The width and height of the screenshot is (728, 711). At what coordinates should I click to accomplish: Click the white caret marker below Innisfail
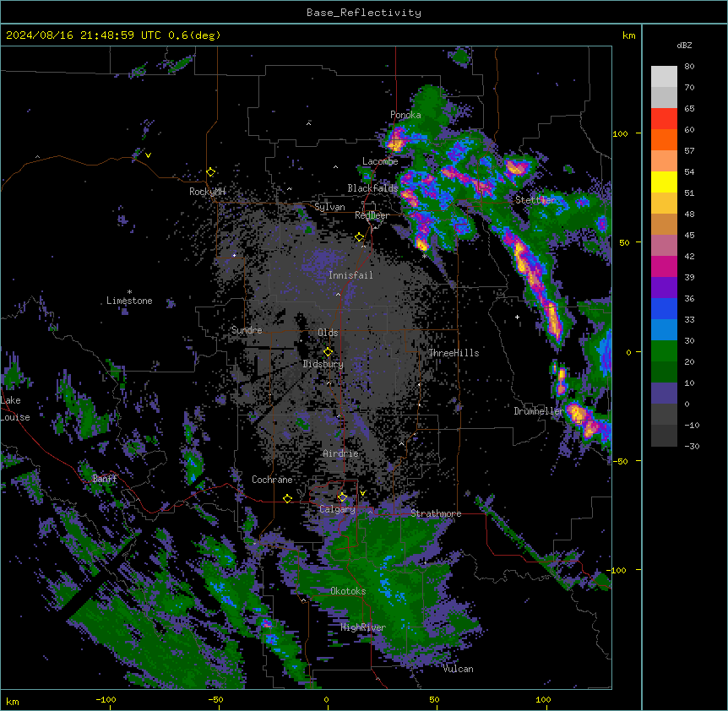pos(338,294)
